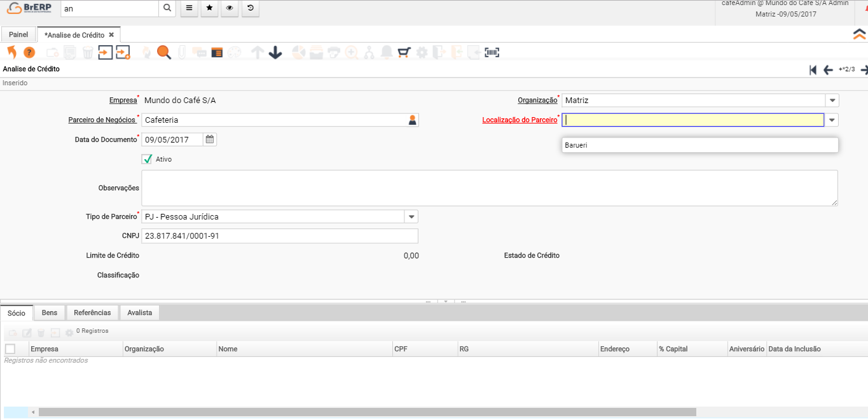Viewport: 868px width, 420px height.
Task: Tick the select-all checkbox in Sócio grid
Action: coord(10,349)
